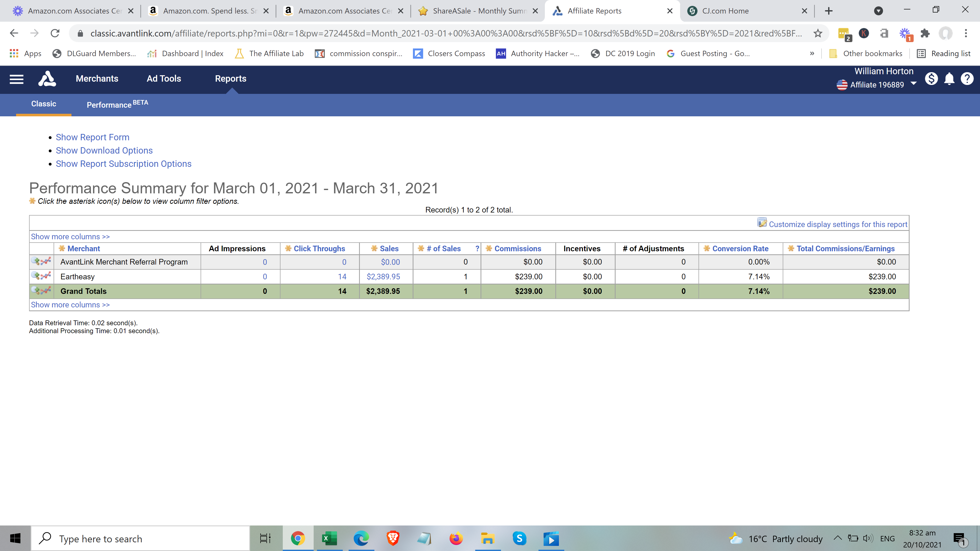Click the Windows Start button
980x551 pixels.
point(15,539)
